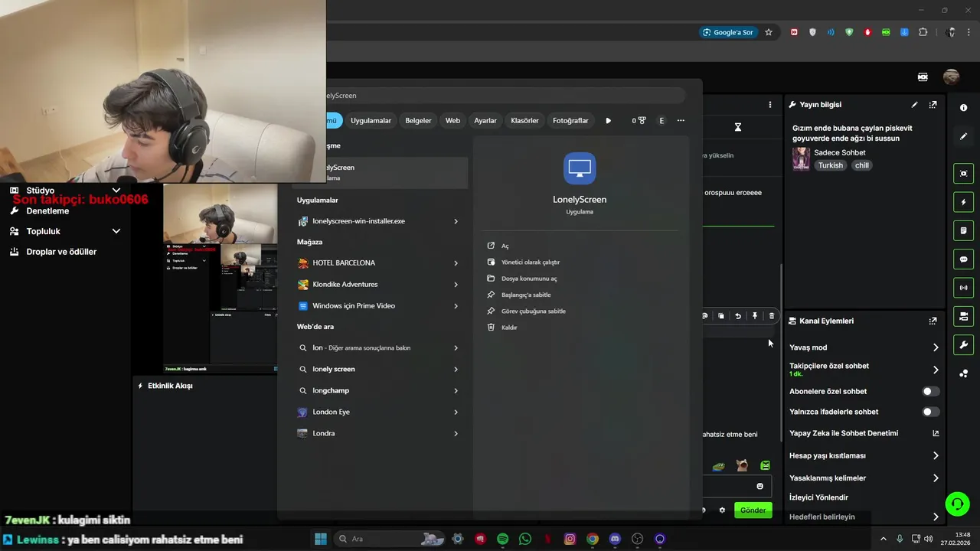Open emoji picker in chat input
This screenshot has width=980, height=551.
(759, 486)
